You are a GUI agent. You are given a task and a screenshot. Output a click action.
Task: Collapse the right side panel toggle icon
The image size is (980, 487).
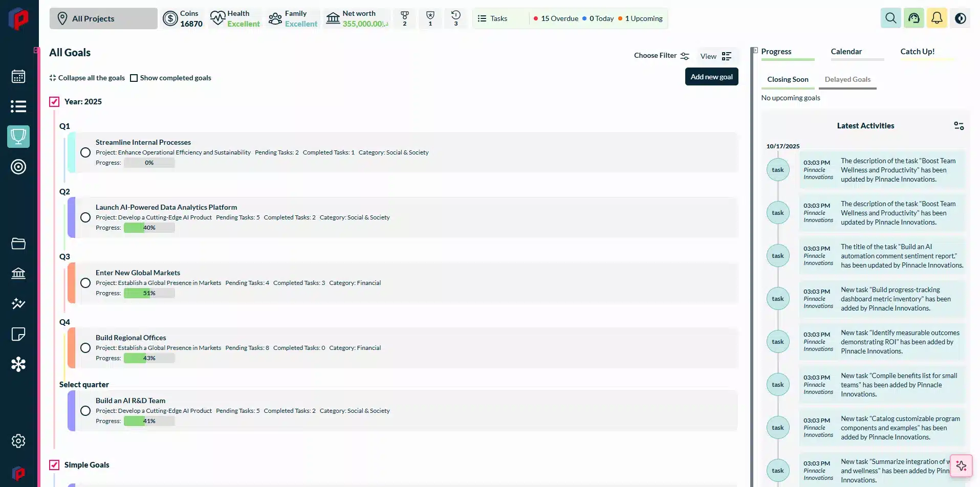[x=755, y=51]
